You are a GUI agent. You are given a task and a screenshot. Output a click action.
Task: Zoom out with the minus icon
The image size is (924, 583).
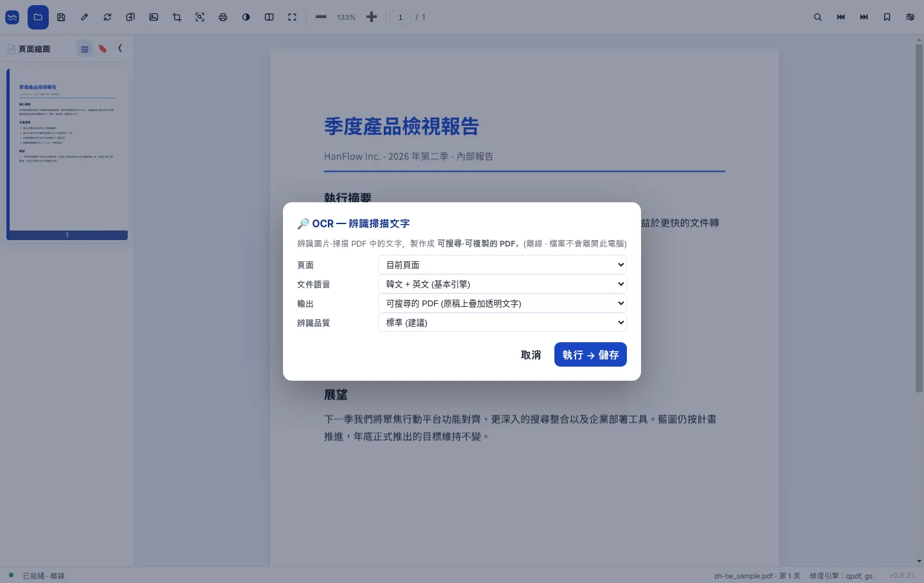[x=321, y=17]
